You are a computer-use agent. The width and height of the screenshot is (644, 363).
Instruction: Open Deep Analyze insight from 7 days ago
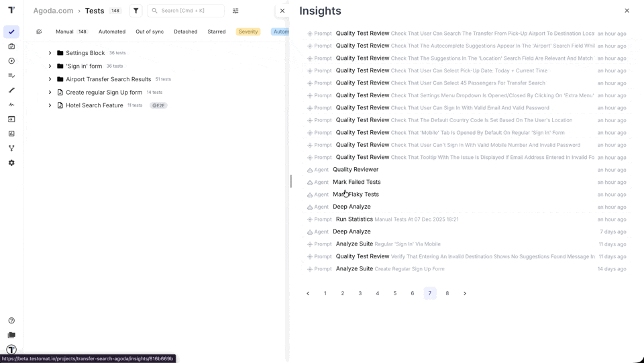click(x=467, y=231)
